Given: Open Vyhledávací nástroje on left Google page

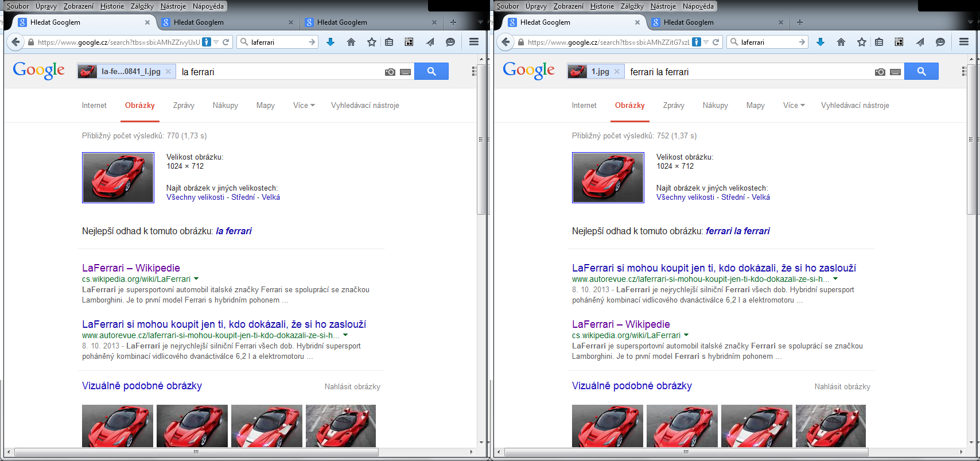Looking at the screenshot, I should click(365, 105).
